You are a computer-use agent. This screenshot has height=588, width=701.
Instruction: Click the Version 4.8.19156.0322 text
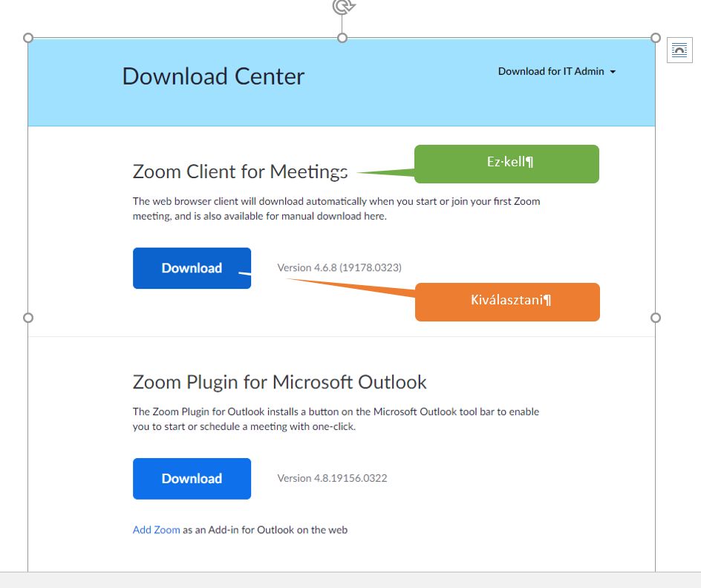point(332,478)
